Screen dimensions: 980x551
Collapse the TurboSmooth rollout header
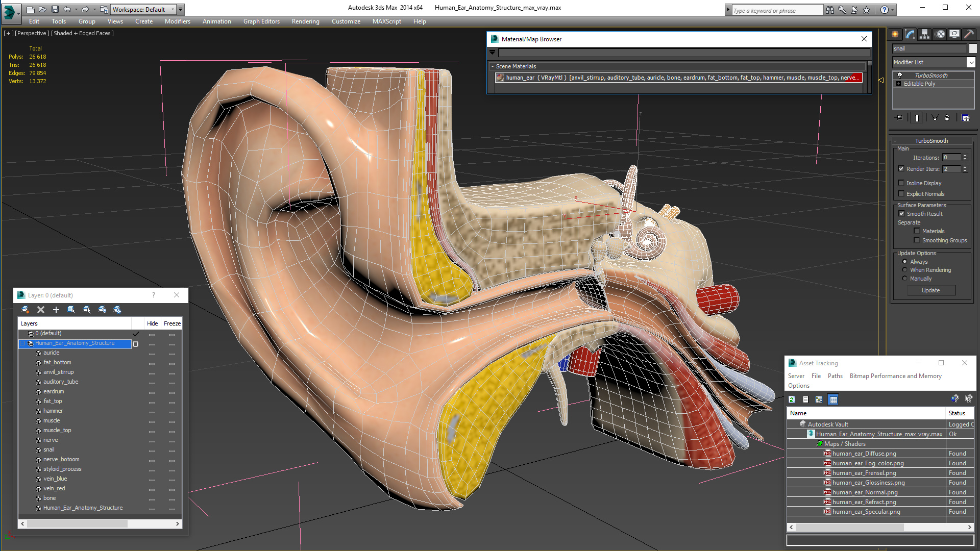(x=931, y=141)
